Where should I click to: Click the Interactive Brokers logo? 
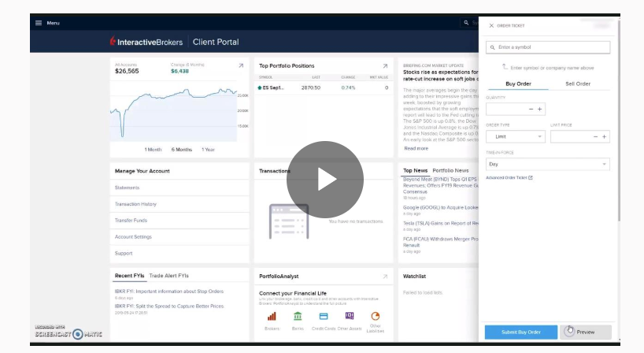coord(146,42)
